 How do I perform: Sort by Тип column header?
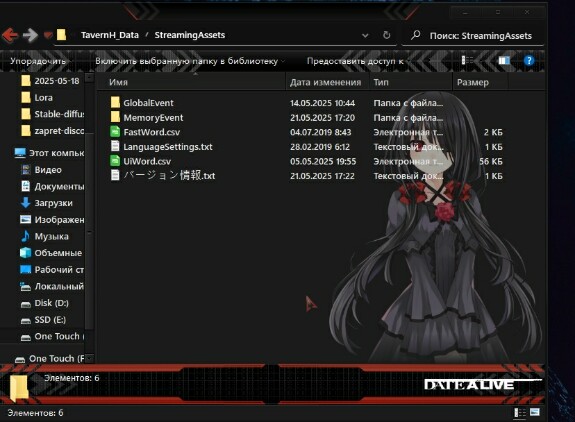(x=411, y=82)
